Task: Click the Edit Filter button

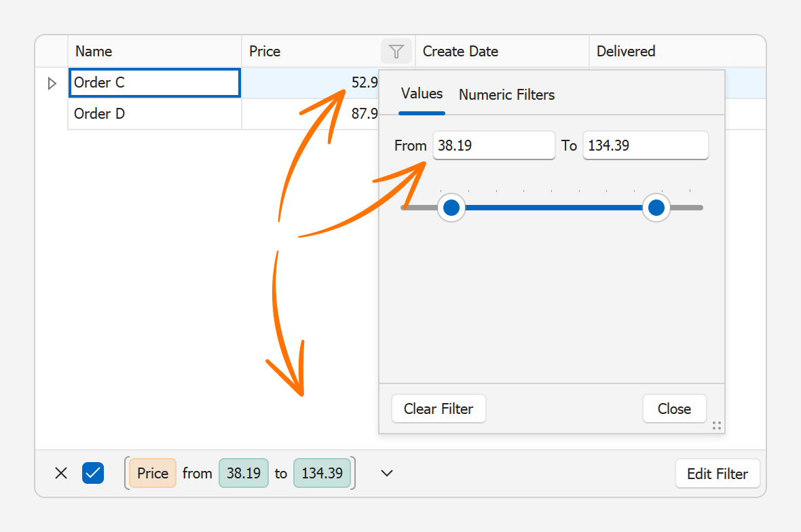Action: pos(717,474)
